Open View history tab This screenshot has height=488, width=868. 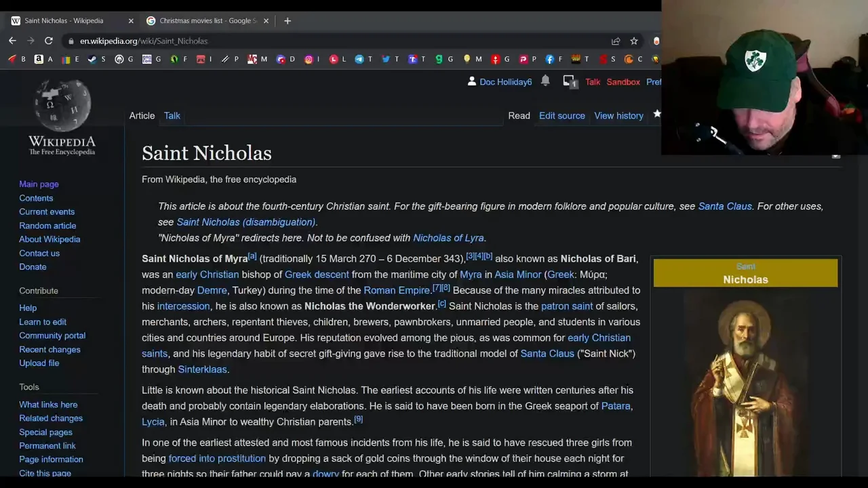[618, 115]
